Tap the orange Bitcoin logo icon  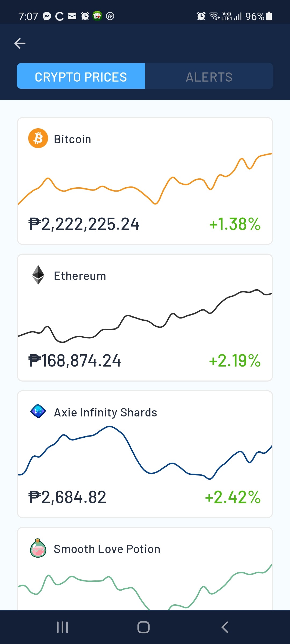(38, 138)
